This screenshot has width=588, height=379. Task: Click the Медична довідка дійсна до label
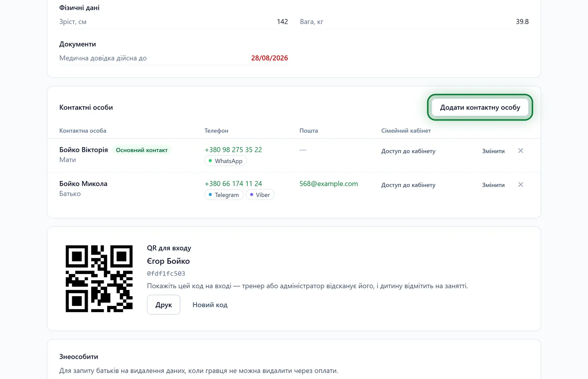pos(103,58)
